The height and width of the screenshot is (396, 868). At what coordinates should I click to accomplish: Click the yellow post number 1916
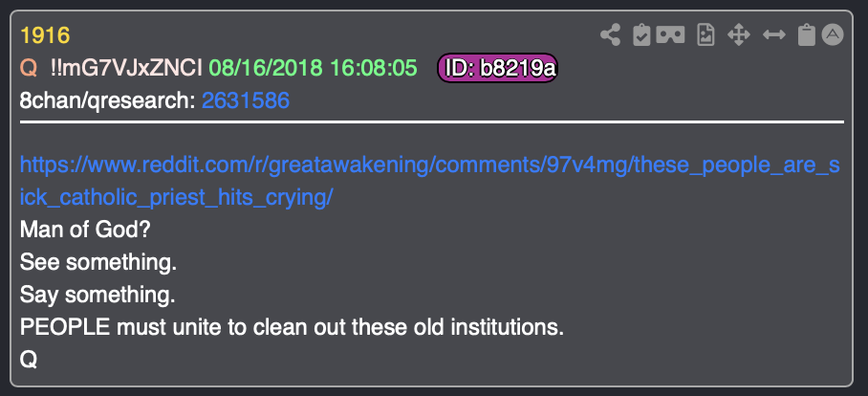coord(45,36)
